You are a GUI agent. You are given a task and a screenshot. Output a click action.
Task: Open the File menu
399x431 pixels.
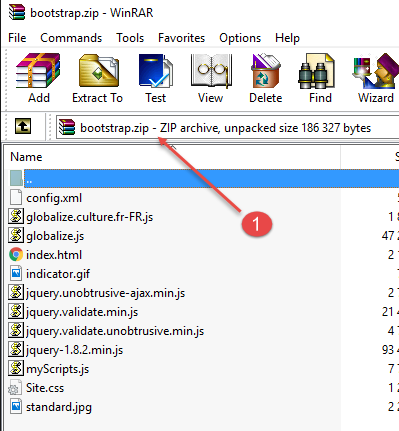(17, 38)
